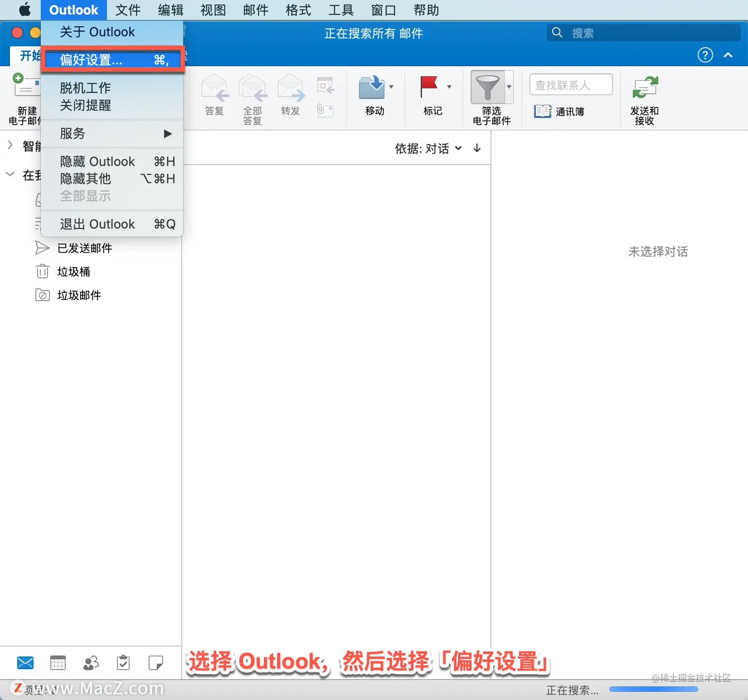Choose 隐藏 Outlook from the menu
The height and width of the screenshot is (700, 748).
pyautogui.click(x=112, y=162)
